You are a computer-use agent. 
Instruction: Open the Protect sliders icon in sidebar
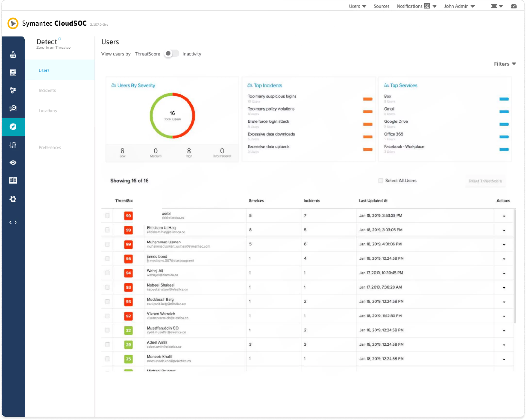(x=13, y=145)
